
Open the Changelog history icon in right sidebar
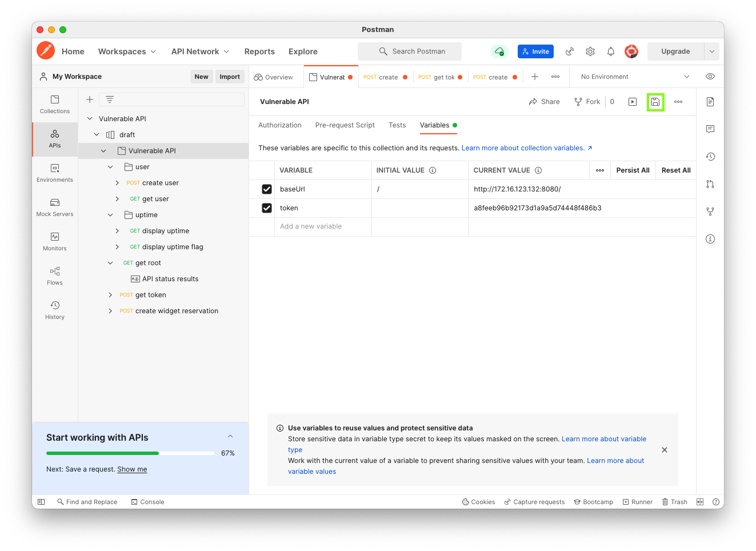coord(710,157)
